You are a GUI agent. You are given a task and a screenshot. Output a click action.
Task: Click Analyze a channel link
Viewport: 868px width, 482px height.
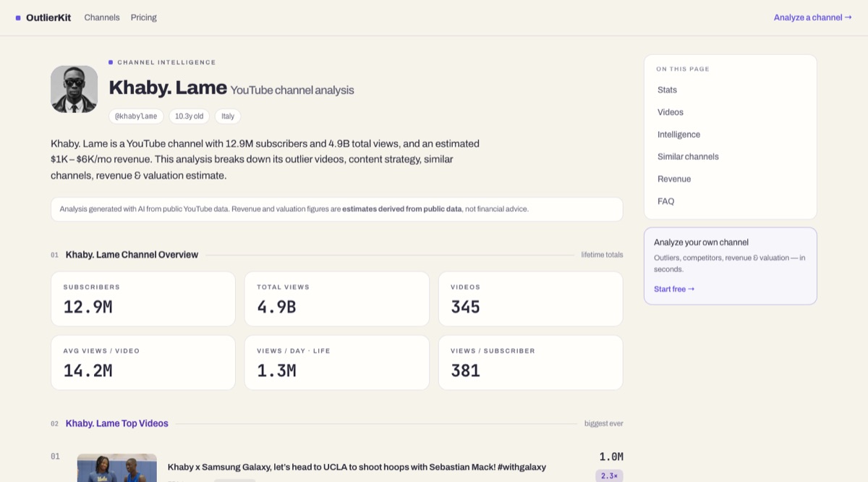tap(812, 17)
